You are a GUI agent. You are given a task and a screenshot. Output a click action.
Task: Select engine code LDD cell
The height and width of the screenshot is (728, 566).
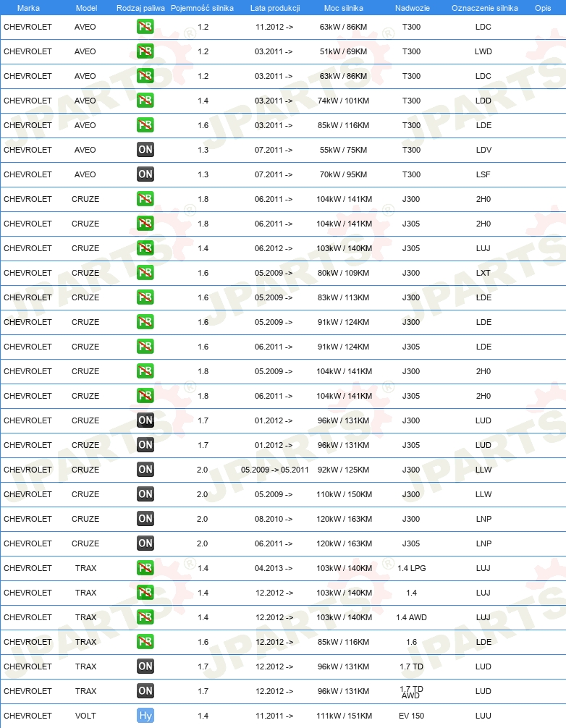click(x=483, y=101)
